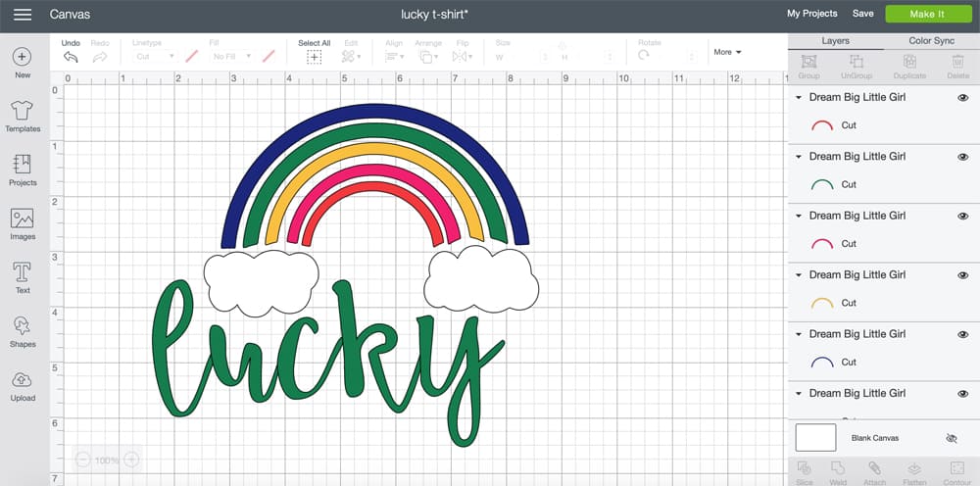The width and height of the screenshot is (980, 486).
Task: Click the Width size input field
Action: [x=527, y=57]
